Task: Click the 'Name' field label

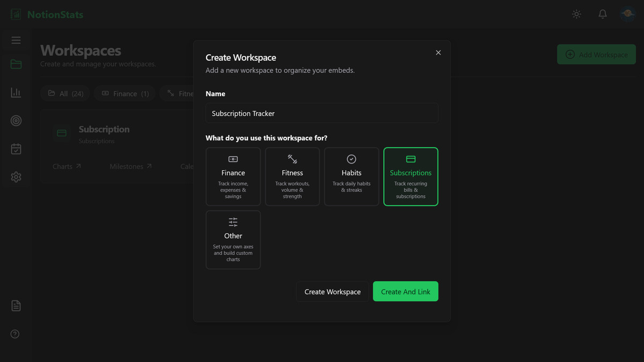Action: coord(216,93)
